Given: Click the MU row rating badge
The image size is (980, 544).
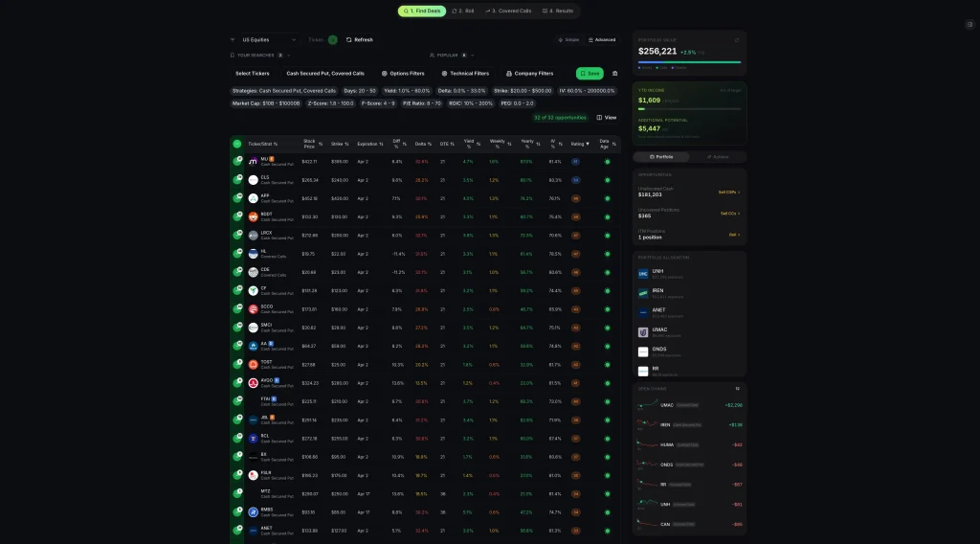Looking at the screenshot, I should (x=575, y=161).
